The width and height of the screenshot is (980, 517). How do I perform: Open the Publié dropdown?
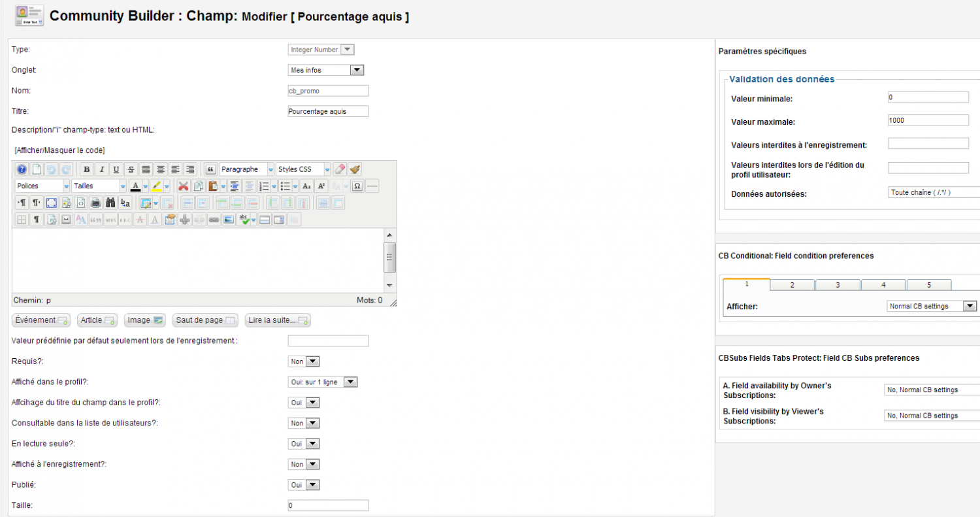click(304, 485)
